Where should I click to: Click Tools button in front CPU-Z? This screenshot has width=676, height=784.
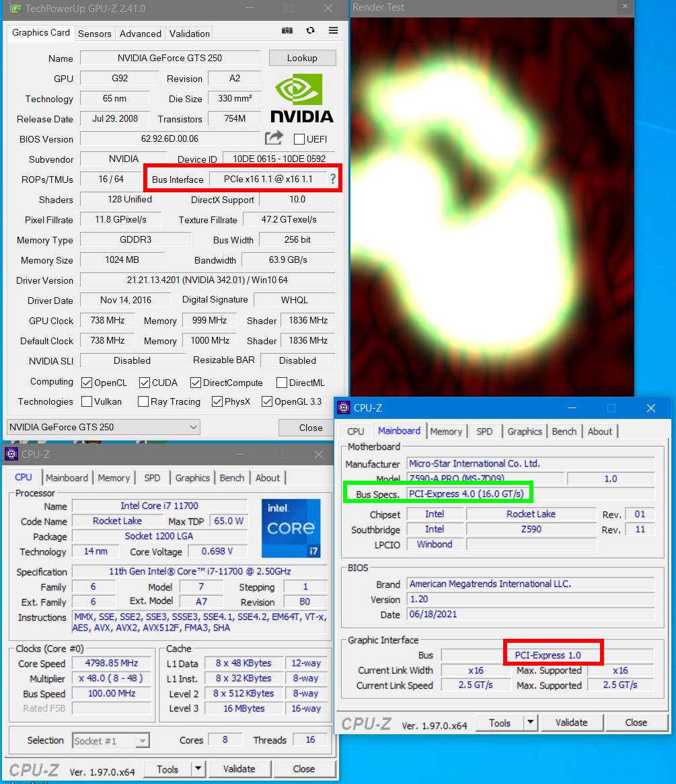[499, 722]
